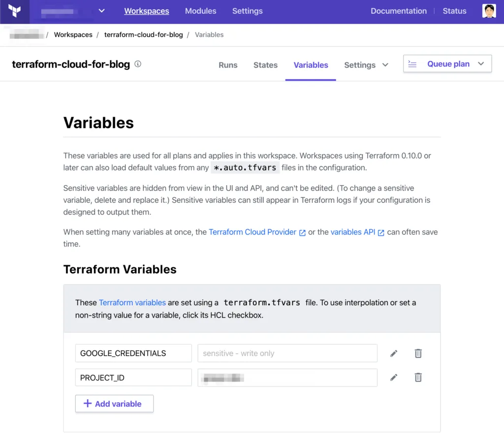The height and width of the screenshot is (446, 504).
Task: Click the workspace info icon beside terraform-cloud-for-blog
Action: point(138,64)
